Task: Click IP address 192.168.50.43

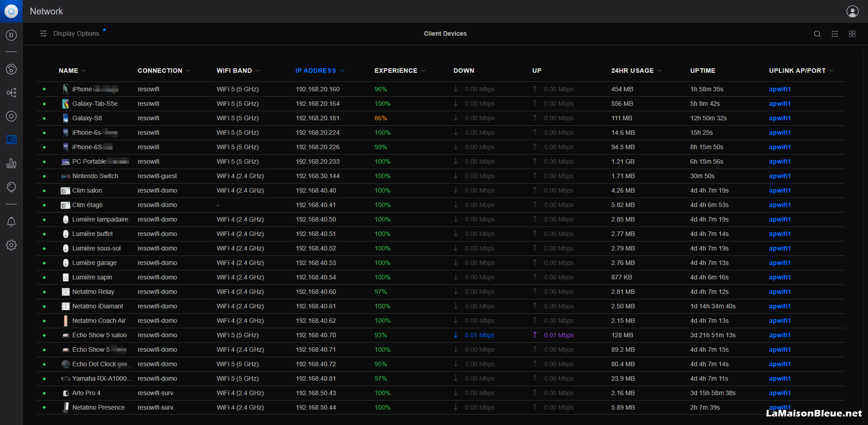Action: point(316,393)
